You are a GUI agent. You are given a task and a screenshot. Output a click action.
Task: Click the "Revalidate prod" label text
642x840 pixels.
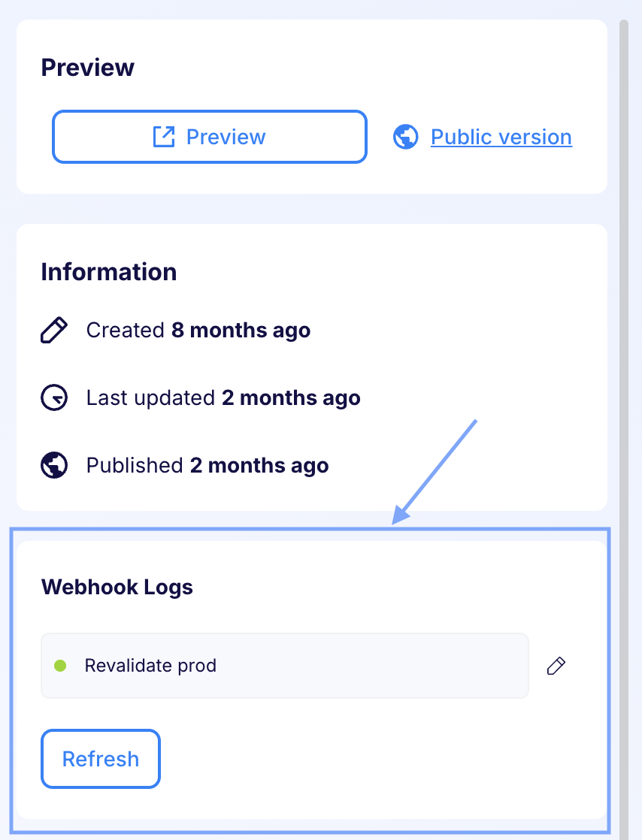click(150, 665)
